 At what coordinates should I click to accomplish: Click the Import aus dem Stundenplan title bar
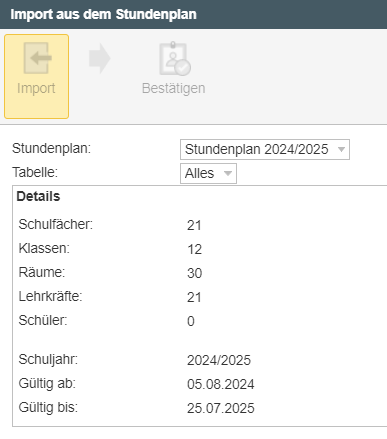coord(193,14)
